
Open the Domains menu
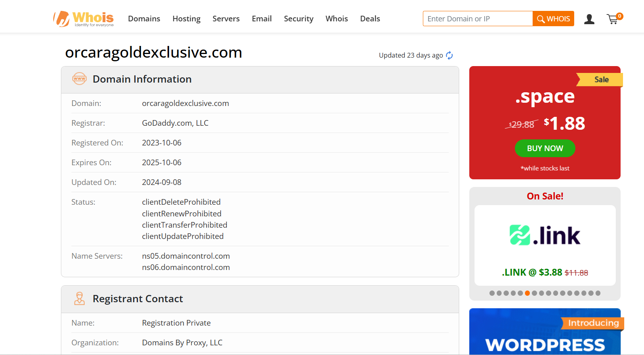click(x=144, y=19)
